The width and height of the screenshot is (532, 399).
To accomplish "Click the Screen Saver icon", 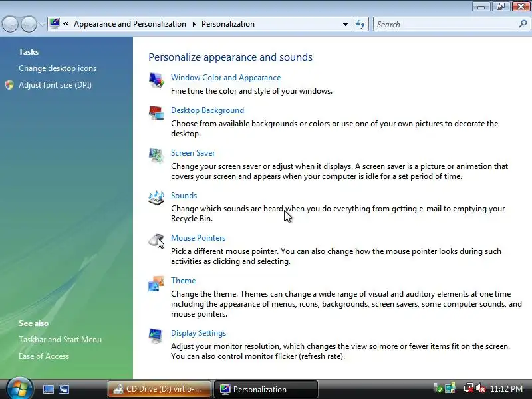I will tap(156, 156).
